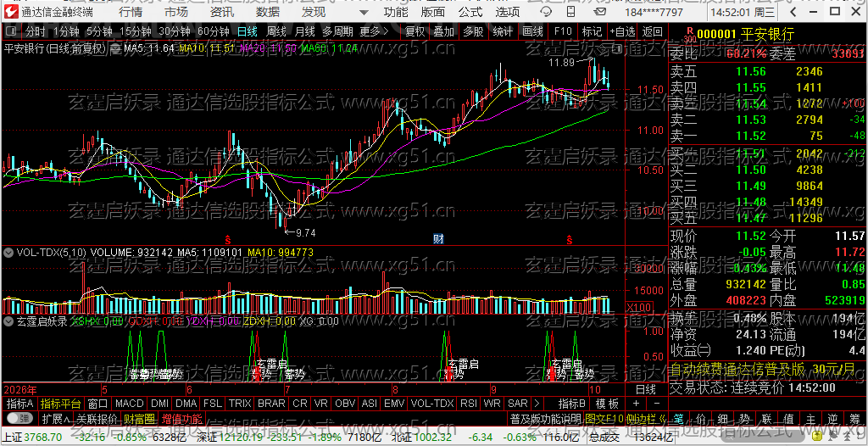Switch to the MACD indicator tab
Image resolution: width=868 pixels, height=446 pixels.
129,403
